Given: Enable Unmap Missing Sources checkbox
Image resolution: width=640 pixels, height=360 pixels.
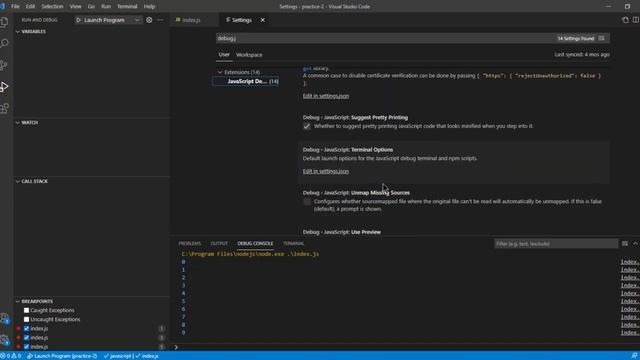Looking at the screenshot, I should tap(307, 202).
